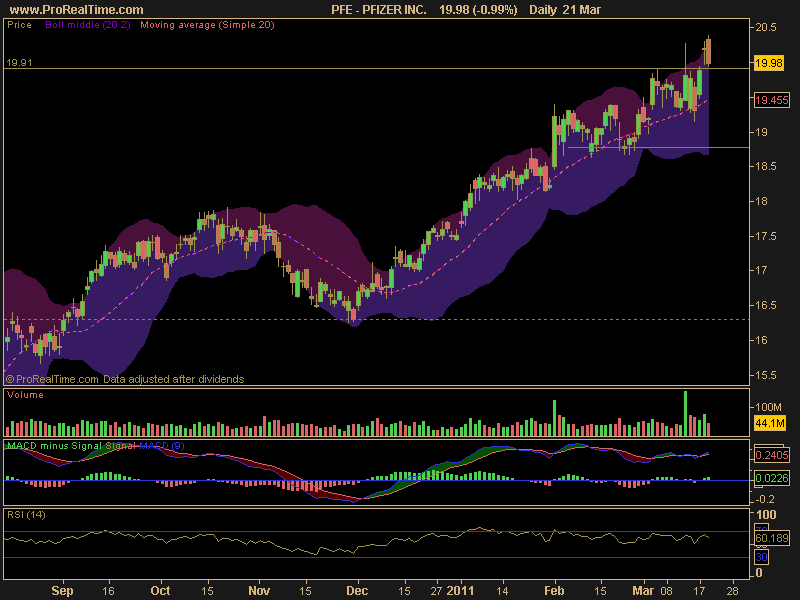
Task: Click the 18.5 price axis value
Action: click(x=766, y=166)
